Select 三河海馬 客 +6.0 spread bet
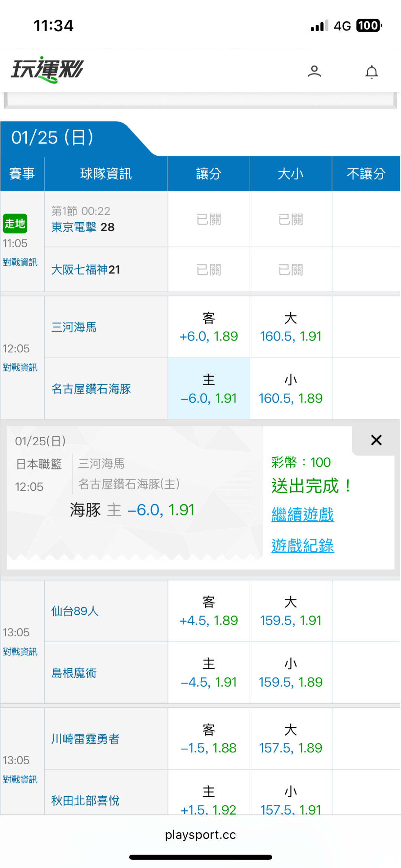This screenshot has height=868, width=401. pyautogui.click(x=209, y=327)
